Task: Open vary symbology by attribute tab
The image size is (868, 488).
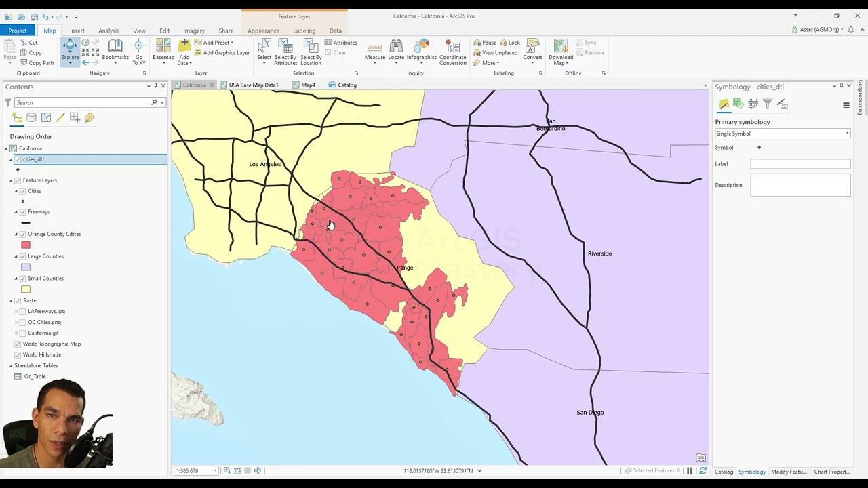Action: (x=738, y=104)
